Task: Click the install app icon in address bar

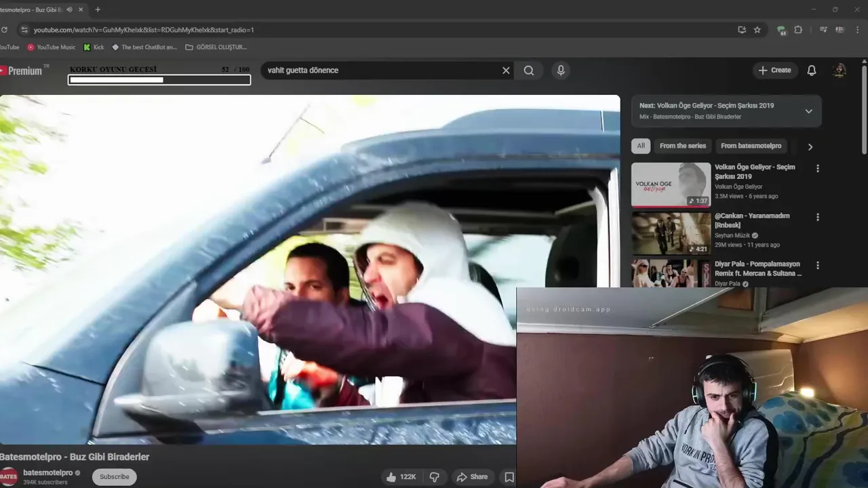Action: [x=742, y=30]
